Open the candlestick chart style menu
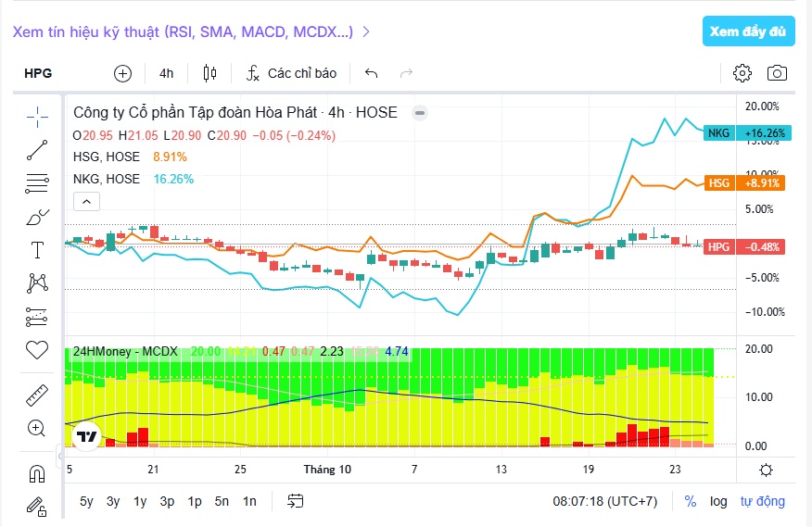 (x=209, y=73)
